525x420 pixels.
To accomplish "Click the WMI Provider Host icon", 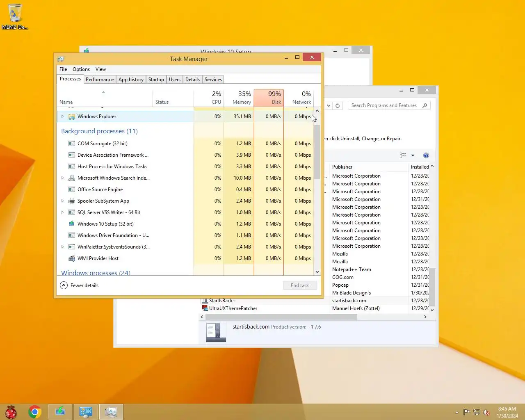I will (72, 258).
